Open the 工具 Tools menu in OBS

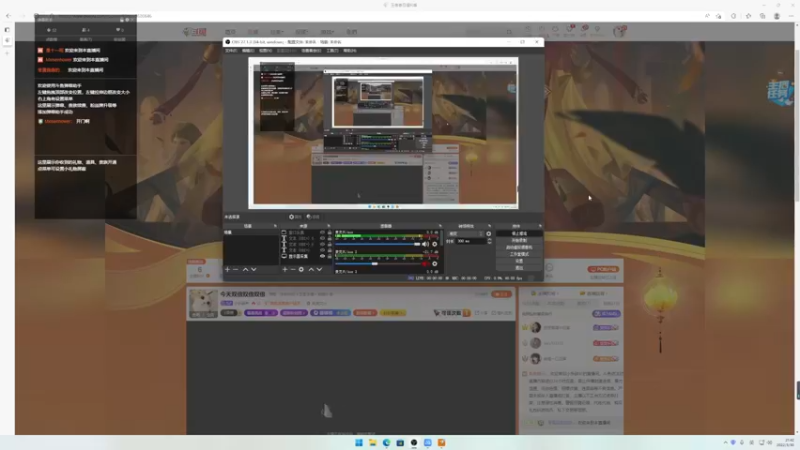click(x=333, y=51)
